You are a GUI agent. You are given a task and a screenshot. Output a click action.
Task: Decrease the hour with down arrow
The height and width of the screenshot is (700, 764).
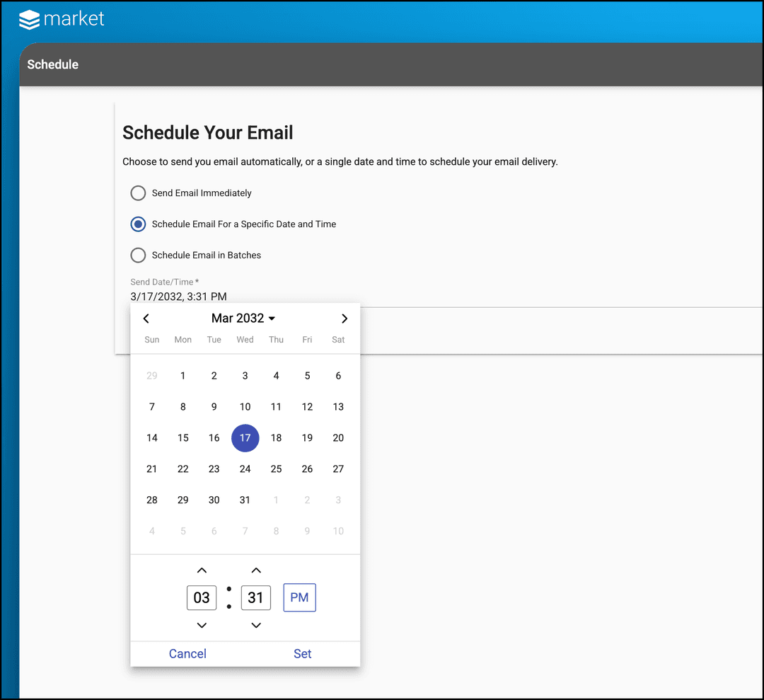click(202, 625)
